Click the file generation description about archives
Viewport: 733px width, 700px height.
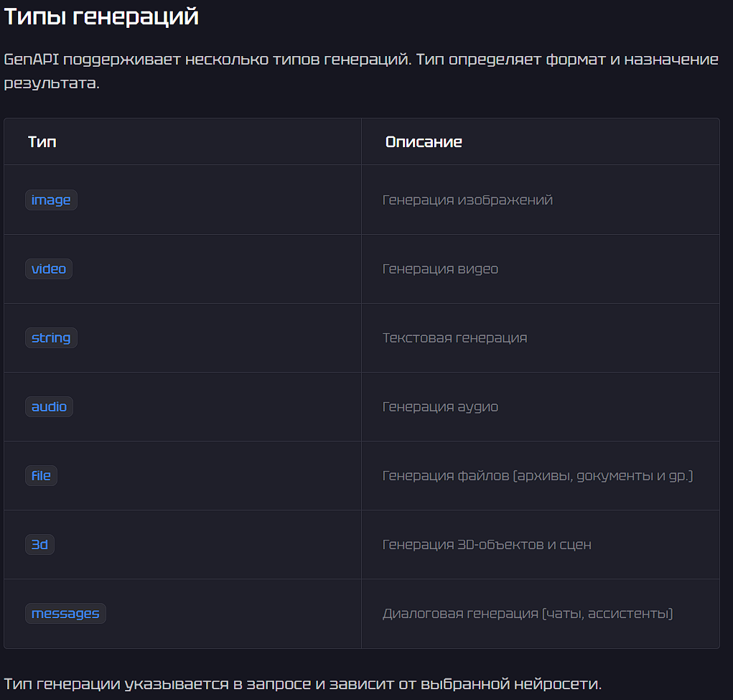coord(538,476)
